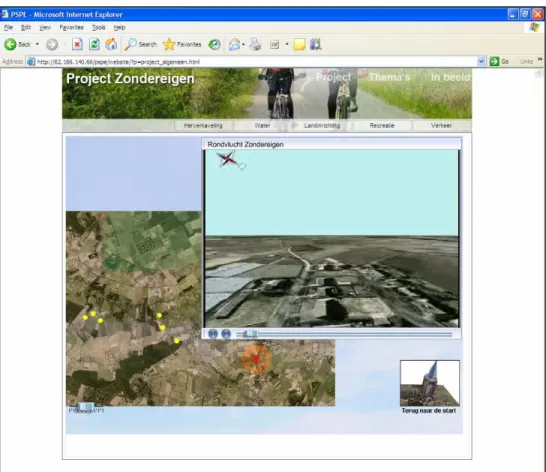Minimize the Internet Explorer window

tap(513, 14)
